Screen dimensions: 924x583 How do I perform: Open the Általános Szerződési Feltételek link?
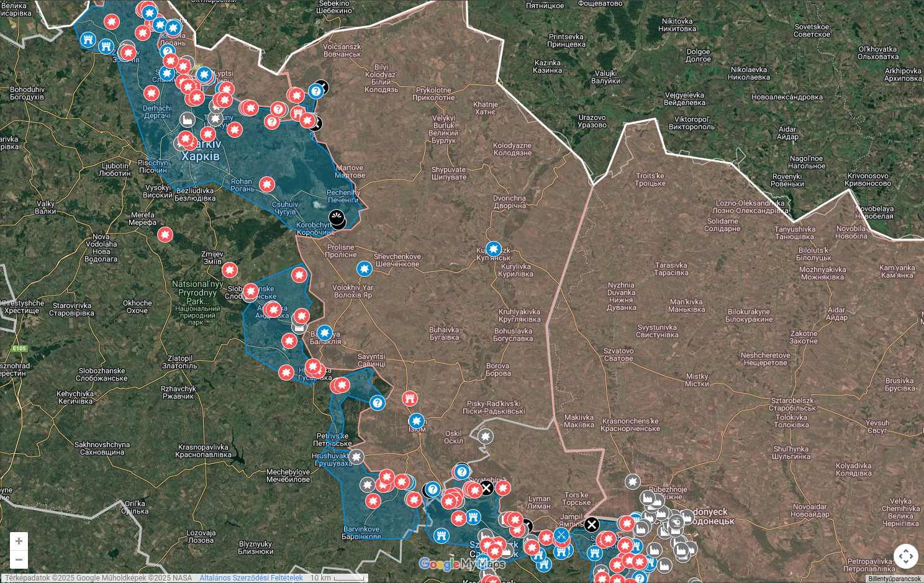[251, 578]
